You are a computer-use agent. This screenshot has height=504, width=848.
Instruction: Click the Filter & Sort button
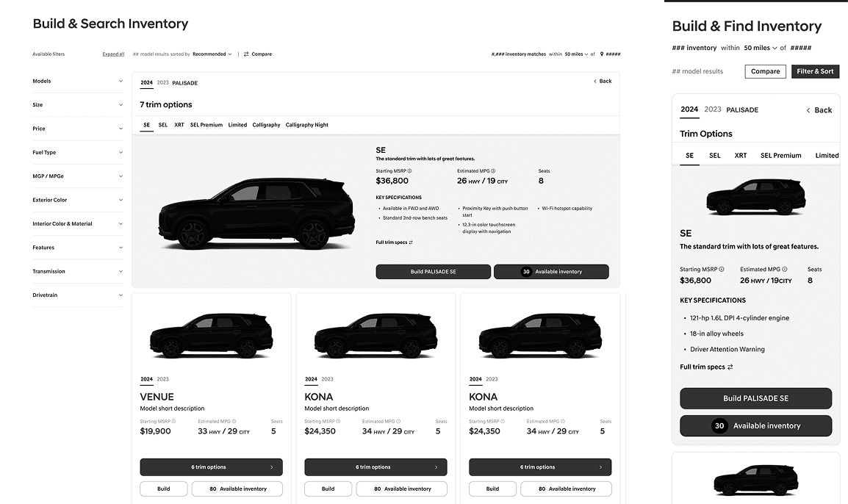[815, 71]
